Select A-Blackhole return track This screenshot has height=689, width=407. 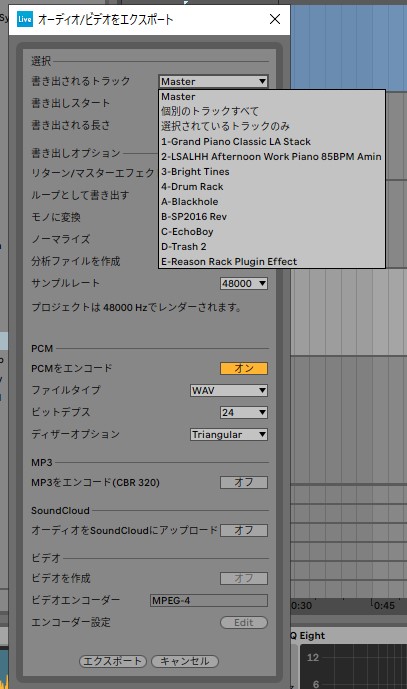pos(272,202)
